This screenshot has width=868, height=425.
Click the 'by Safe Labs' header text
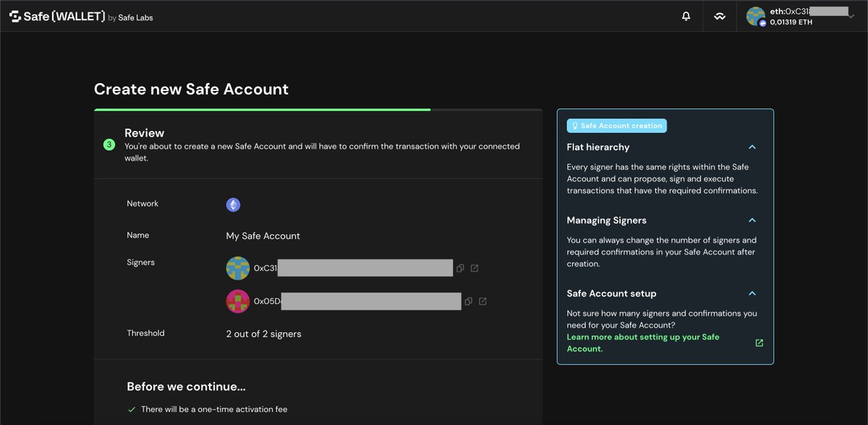pyautogui.click(x=130, y=18)
